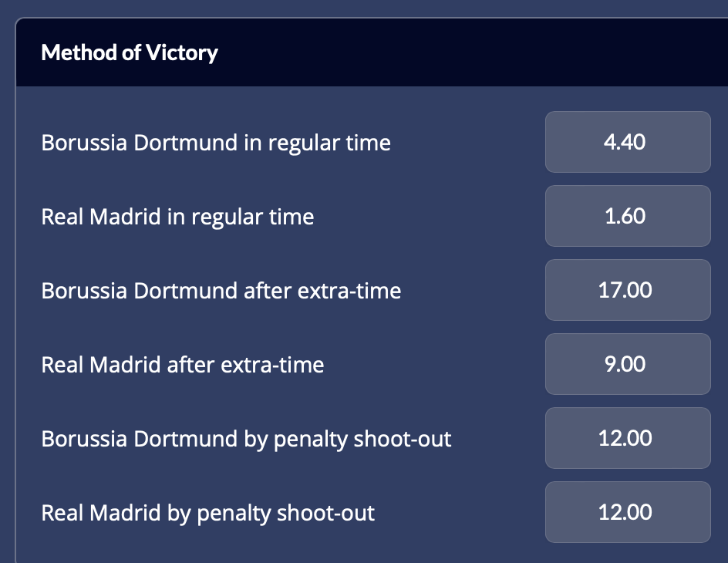Click the 'Real Madrid by penalty shoot-out' label
Viewport: 728px width, 563px height.
point(208,513)
